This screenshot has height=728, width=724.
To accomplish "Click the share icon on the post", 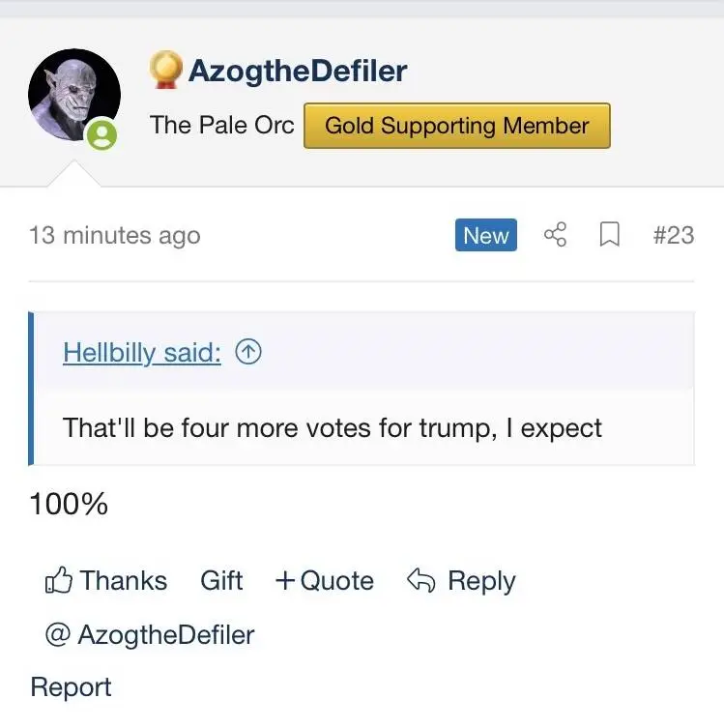I will pyautogui.click(x=555, y=235).
